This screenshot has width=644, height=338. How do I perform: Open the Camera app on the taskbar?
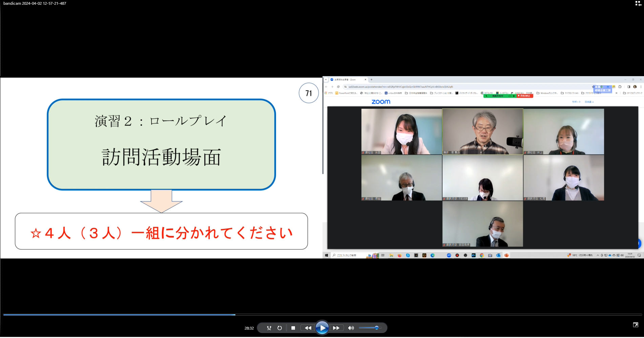[490, 255]
